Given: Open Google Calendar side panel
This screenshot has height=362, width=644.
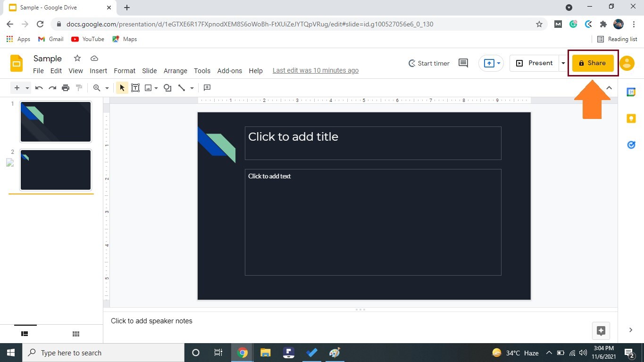Looking at the screenshot, I should coord(631,92).
